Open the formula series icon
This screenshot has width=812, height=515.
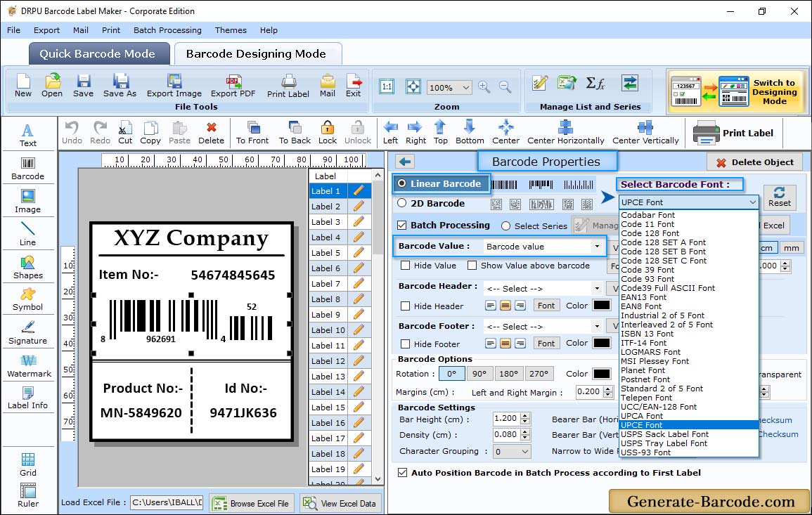(x=595, y=84)
